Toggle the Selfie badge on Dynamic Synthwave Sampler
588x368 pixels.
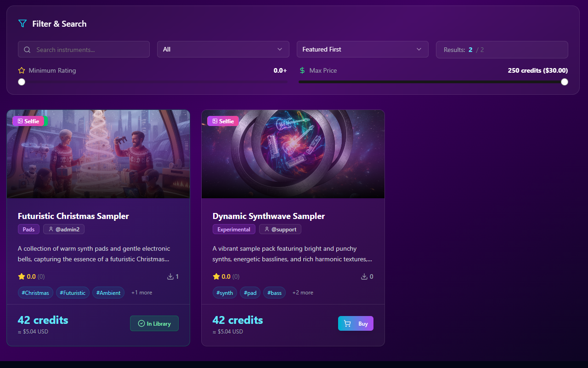pyautogui.click(x=223, y=121)
